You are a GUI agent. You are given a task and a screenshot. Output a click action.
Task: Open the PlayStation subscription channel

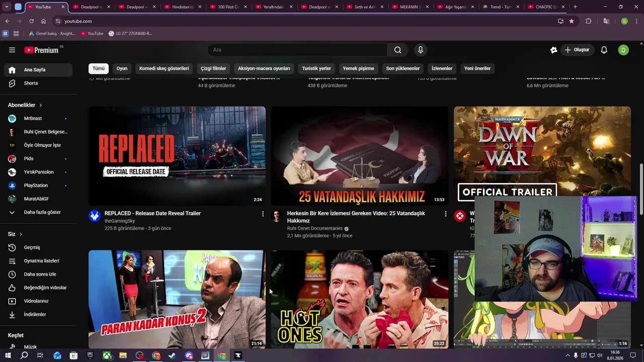(38, 186)
